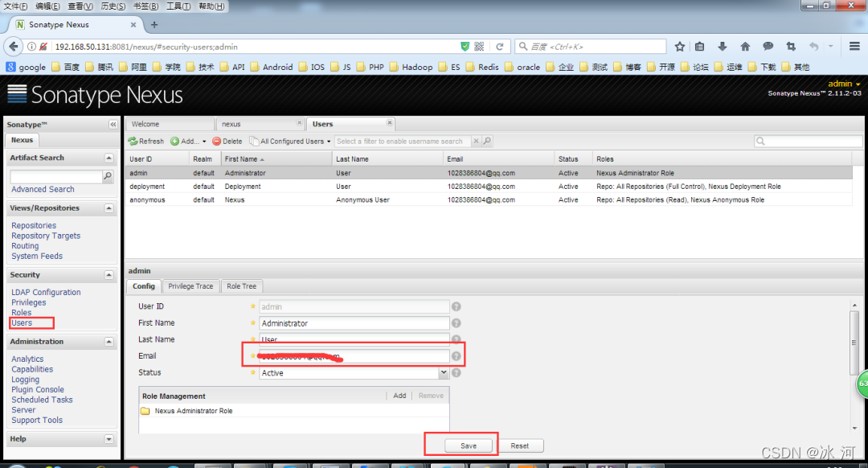
Task: Open a new browser tab with plus
Action: coord(154,25)
